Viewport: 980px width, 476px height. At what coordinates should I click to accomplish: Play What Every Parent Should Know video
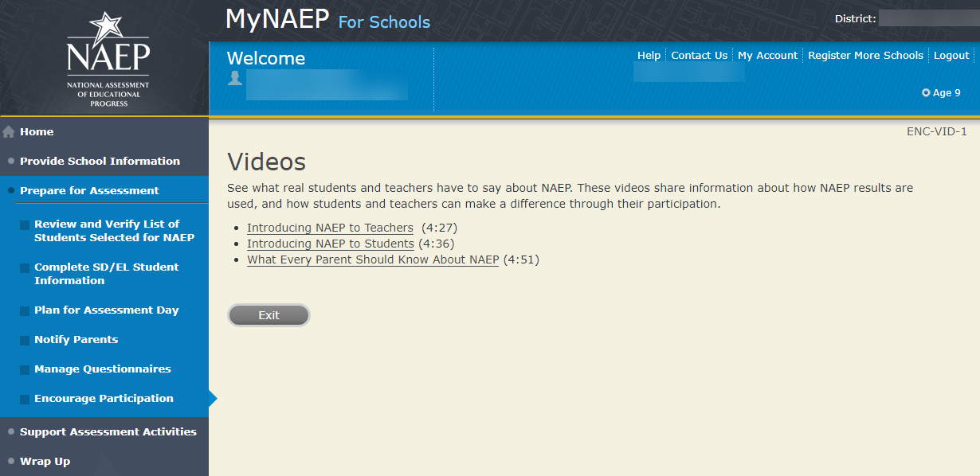[373, 259]
